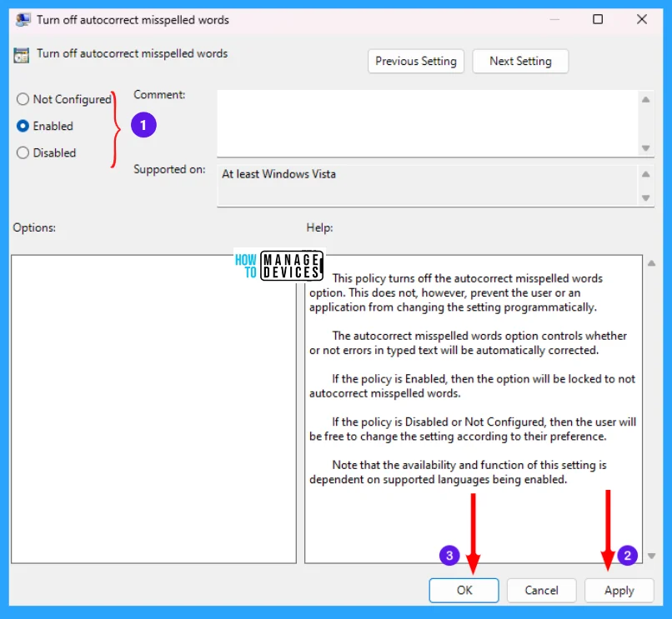672x619 pixels.
Task: Click the 'Supported on:' label
Action: (170, 170)
